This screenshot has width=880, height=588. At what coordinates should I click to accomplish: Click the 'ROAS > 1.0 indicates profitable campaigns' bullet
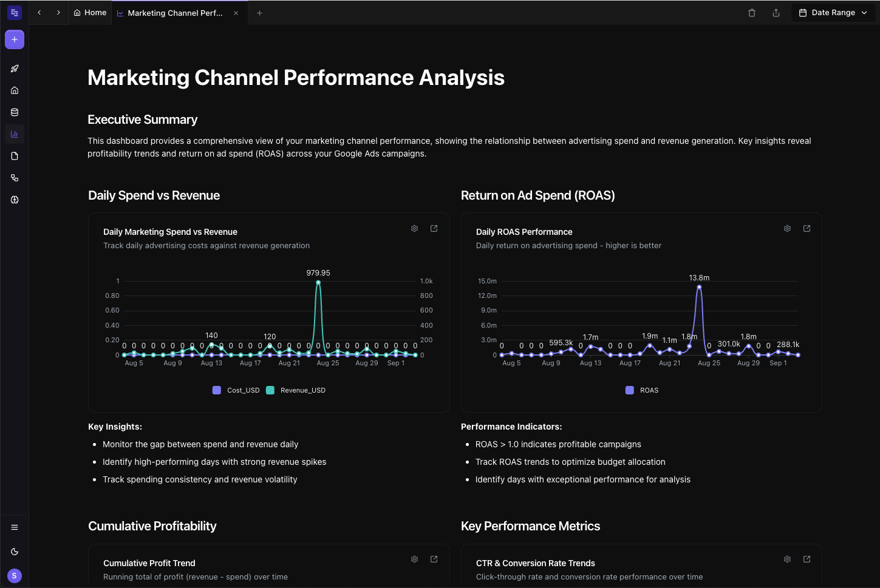[558, 444]
